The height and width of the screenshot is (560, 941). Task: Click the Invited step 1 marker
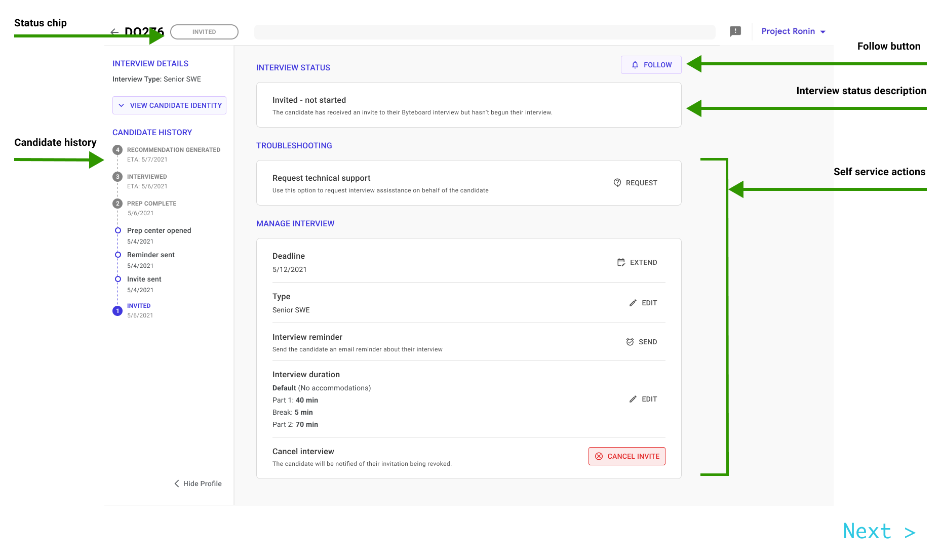click(117, 311)
